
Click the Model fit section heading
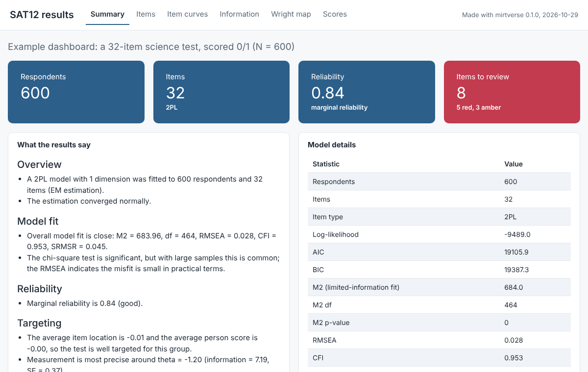(x=38, y=221)
